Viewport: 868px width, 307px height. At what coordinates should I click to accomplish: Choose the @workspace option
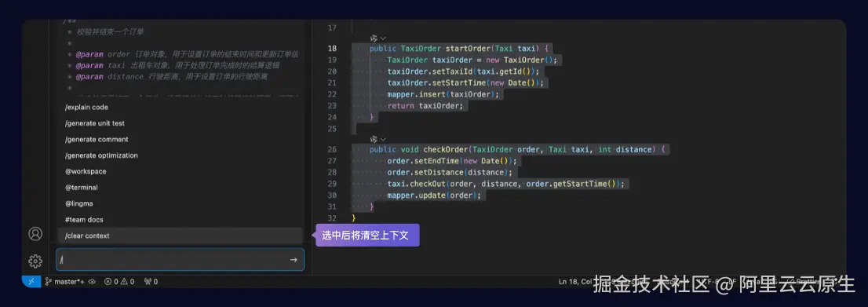click(x=181, y=172)
